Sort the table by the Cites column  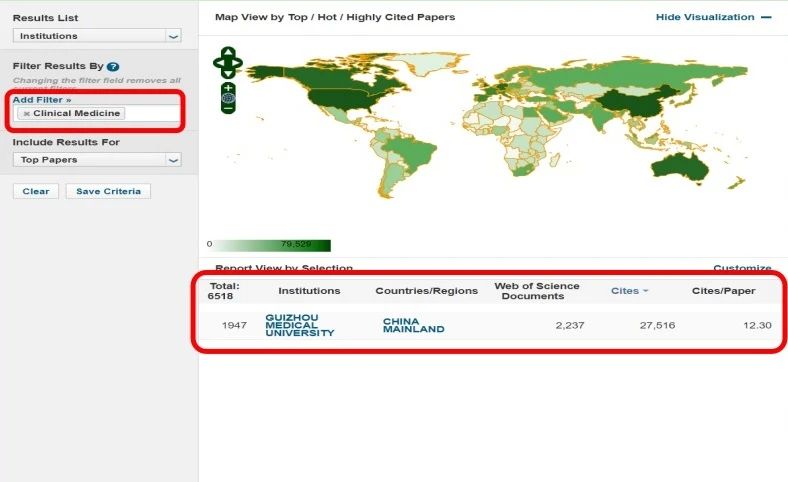click(629, 291)
